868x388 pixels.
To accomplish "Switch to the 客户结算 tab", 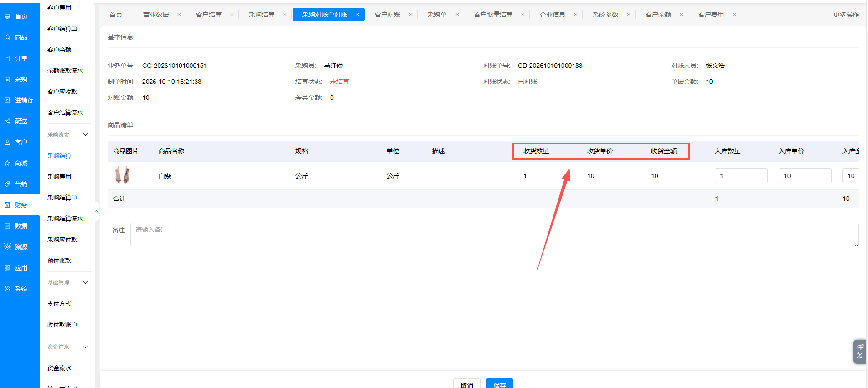I will tap(209, 15).
